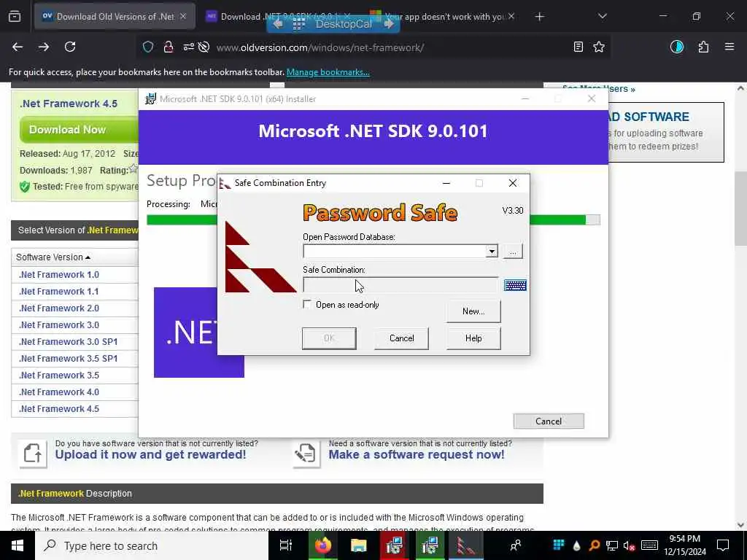This screenshot has height=560, width=747.
Task: Click the software request tag icon
Action: pyautogui.click(x=306, y=454)
